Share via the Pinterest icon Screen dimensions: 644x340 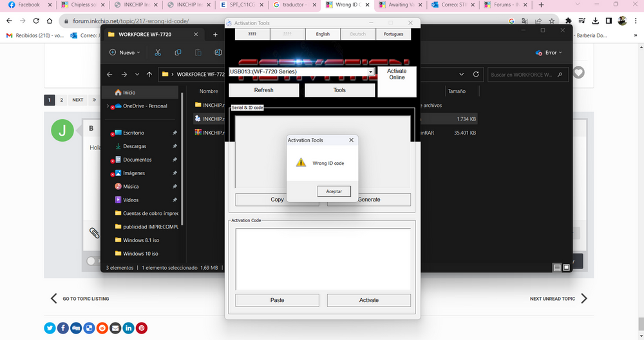tap(142, 328)
